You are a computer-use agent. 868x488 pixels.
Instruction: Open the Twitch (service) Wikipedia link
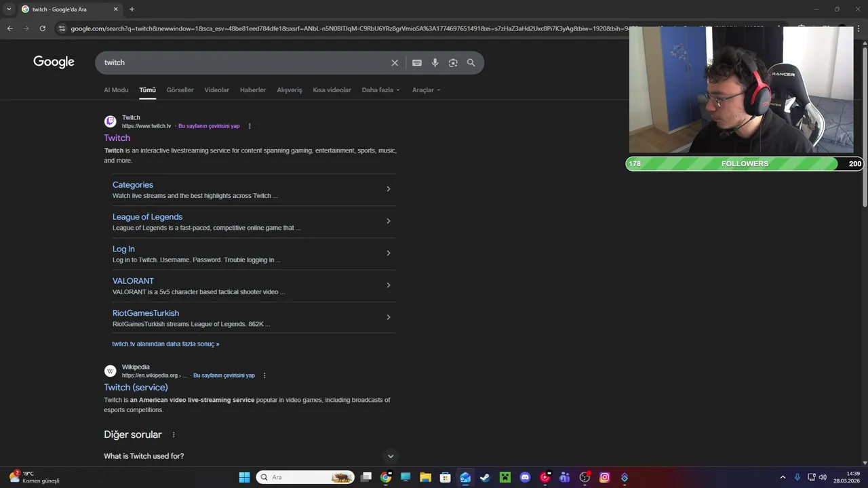point(136,388)
